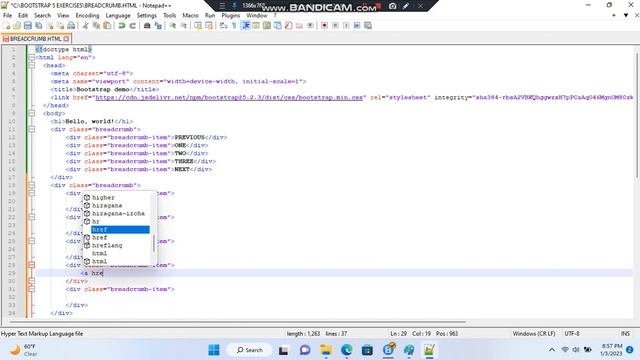Open the Language menu
The height and width of the screenshot is (360, 640).
[x=118, y=15]
